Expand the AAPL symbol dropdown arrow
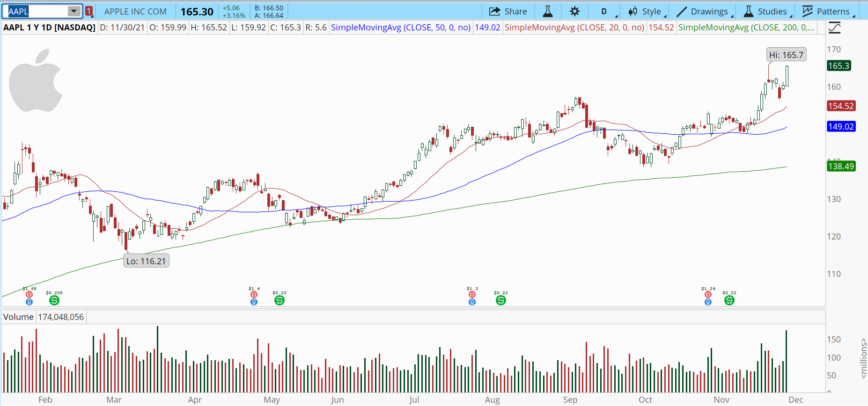The image size is (868, 406). pos(74,11)
